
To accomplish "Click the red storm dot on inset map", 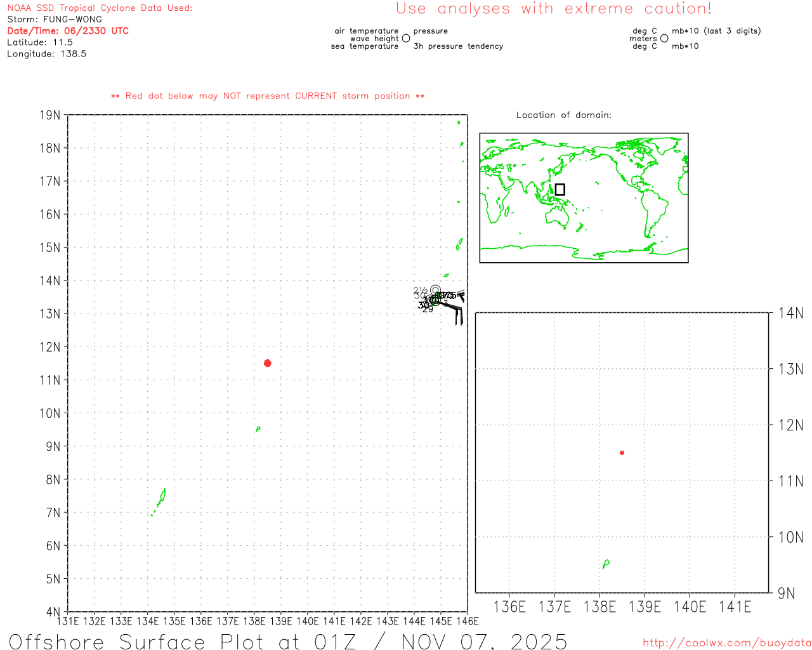I will (622, 453).
